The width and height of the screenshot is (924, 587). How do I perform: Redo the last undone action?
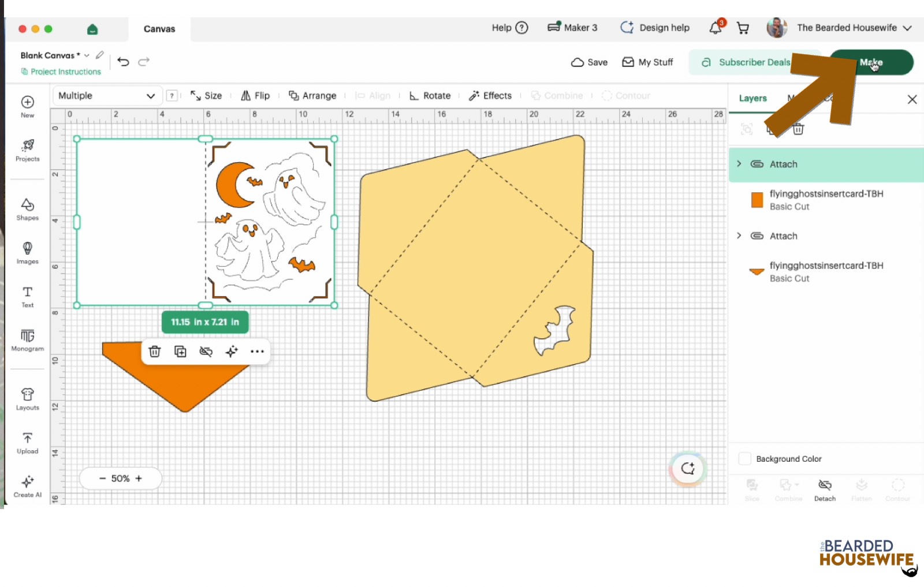pos(144,61)
